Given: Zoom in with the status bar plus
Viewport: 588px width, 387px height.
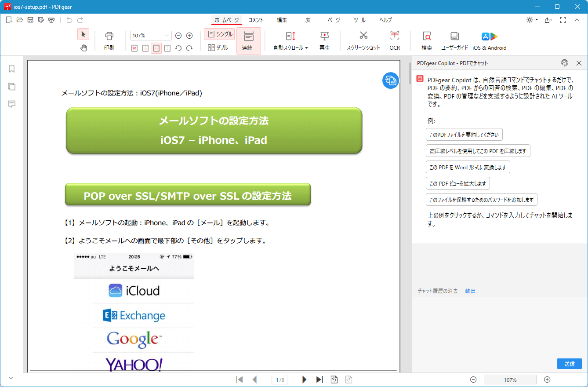Looking at the screenshot, I should click(x=547, y=380).
